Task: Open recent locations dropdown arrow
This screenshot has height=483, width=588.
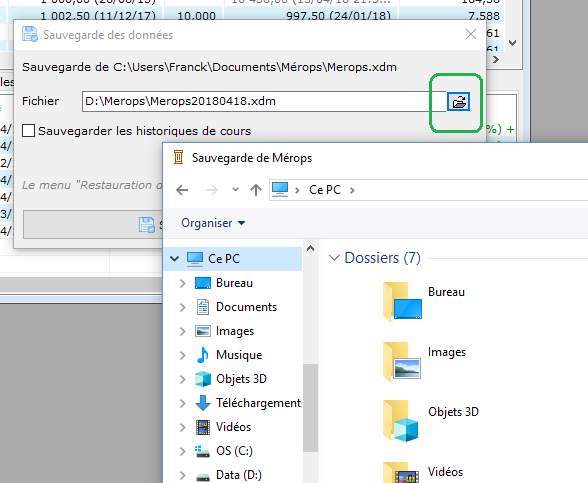Action: (x=235, y=190)
